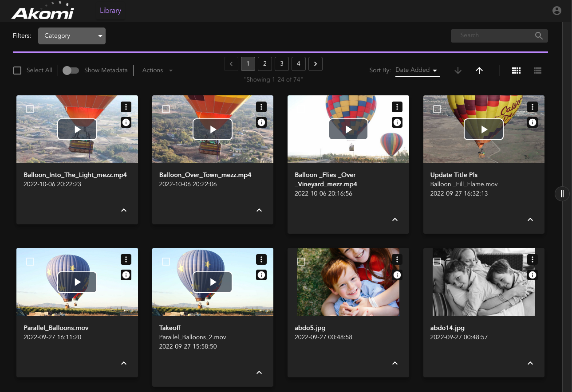The image size is (572, 392).
Task: Expand details for Takeoff card
Action: coord(259,372)
